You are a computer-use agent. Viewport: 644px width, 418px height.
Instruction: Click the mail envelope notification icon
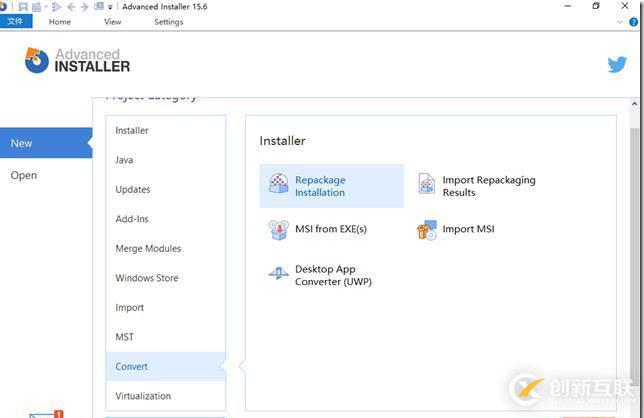[x=46, y=414]
